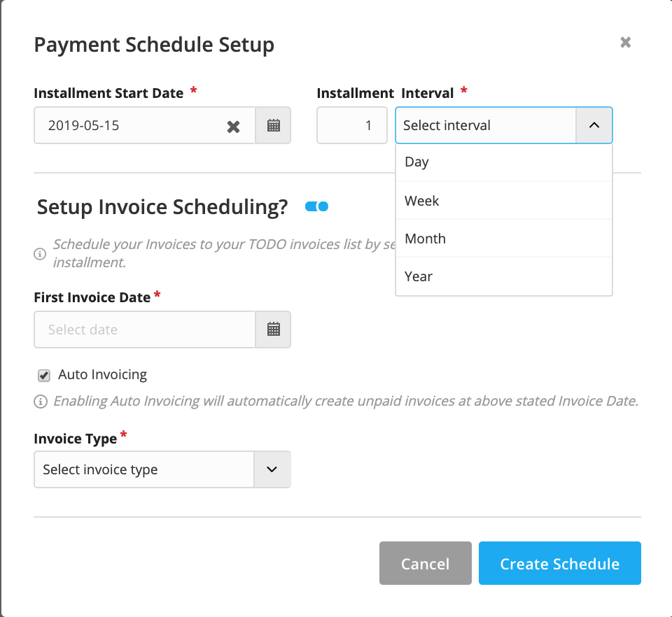This screenshot has height=617, width=672.
Task: Click inside the First Invoice Date field
Action: click(140, 329)
